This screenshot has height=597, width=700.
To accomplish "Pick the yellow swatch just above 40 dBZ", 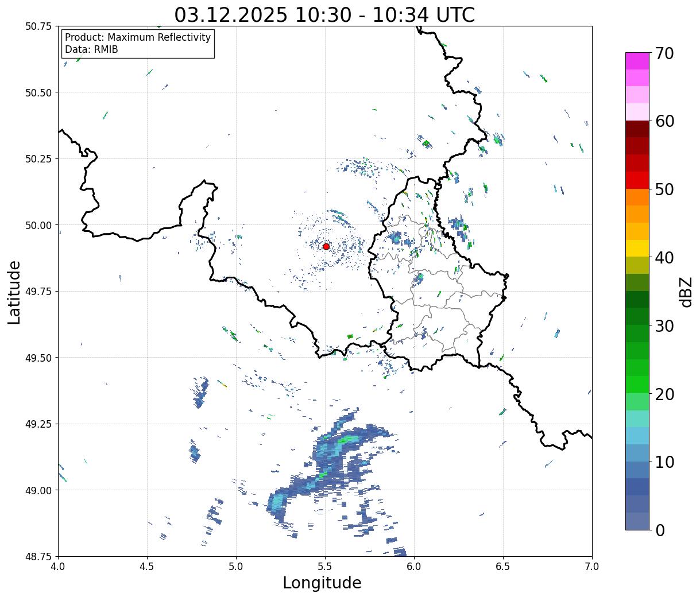I will click(x=637, y=248).
